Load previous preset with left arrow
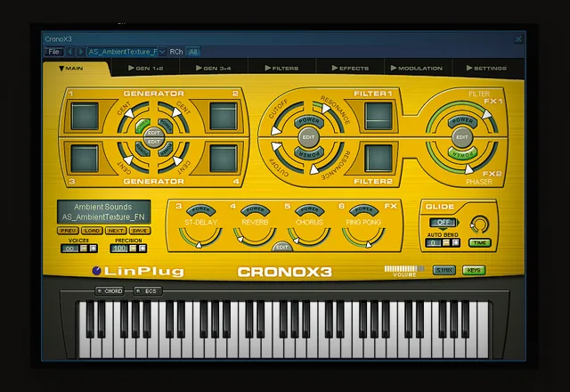Image resolution: width=570 pixels, height=392 pixels. click(x=70, y=52)
